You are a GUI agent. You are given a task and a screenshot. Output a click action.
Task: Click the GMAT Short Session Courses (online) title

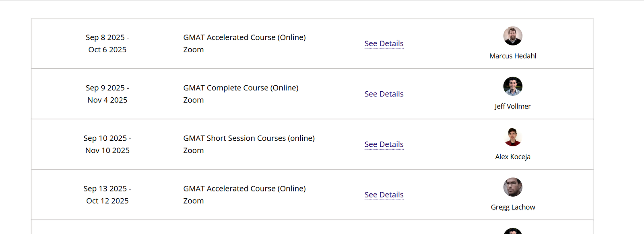[x=249, y=138]
